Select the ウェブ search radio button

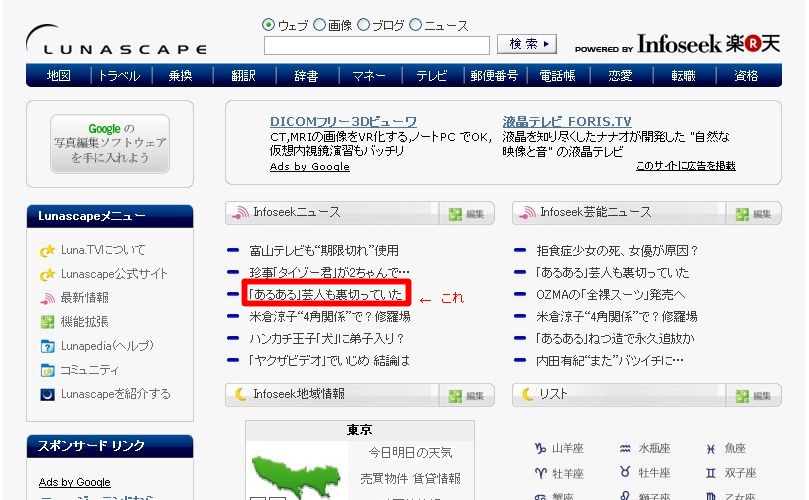click(268, 25)
